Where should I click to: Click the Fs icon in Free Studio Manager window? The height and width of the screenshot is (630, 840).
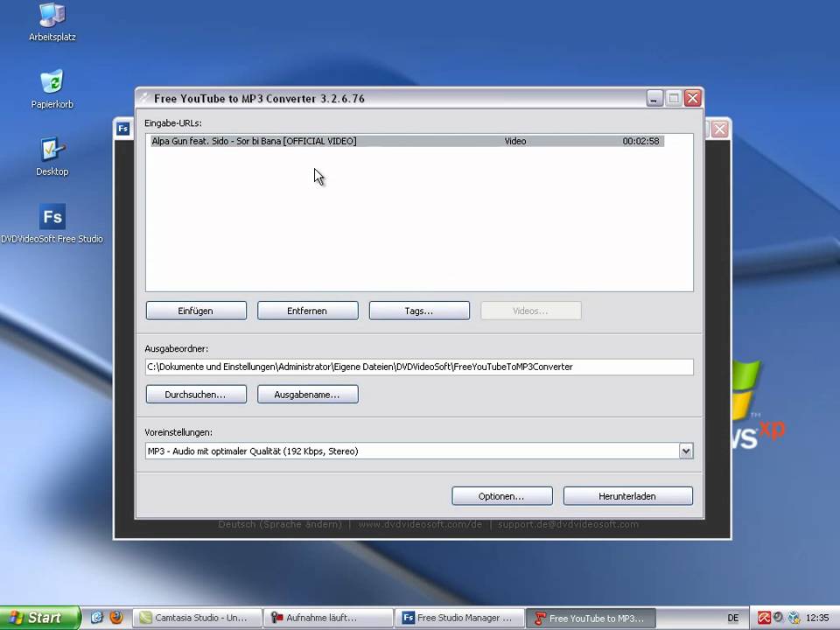[x=123, y=129]
